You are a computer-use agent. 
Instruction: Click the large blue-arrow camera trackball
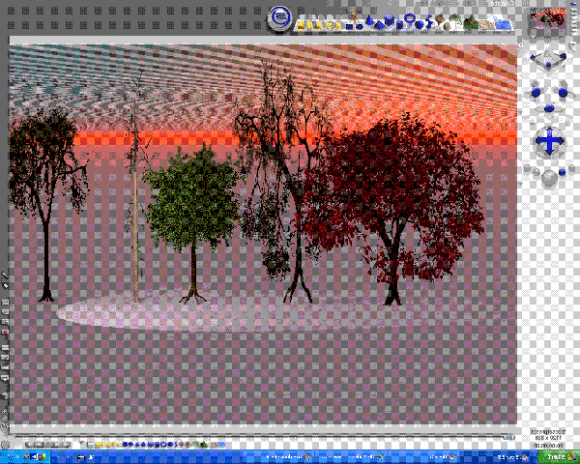coord(549,141)
